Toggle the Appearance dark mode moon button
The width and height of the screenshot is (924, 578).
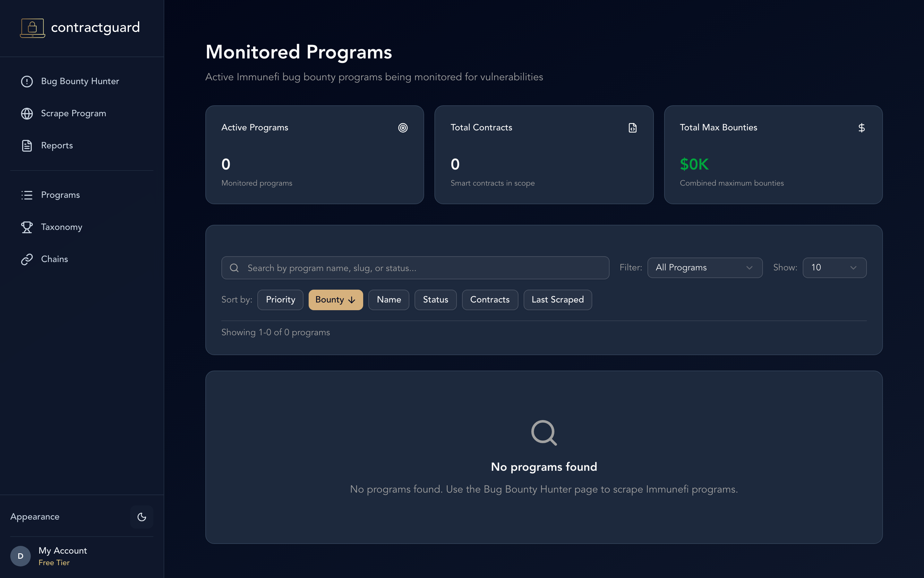[142, 517]
